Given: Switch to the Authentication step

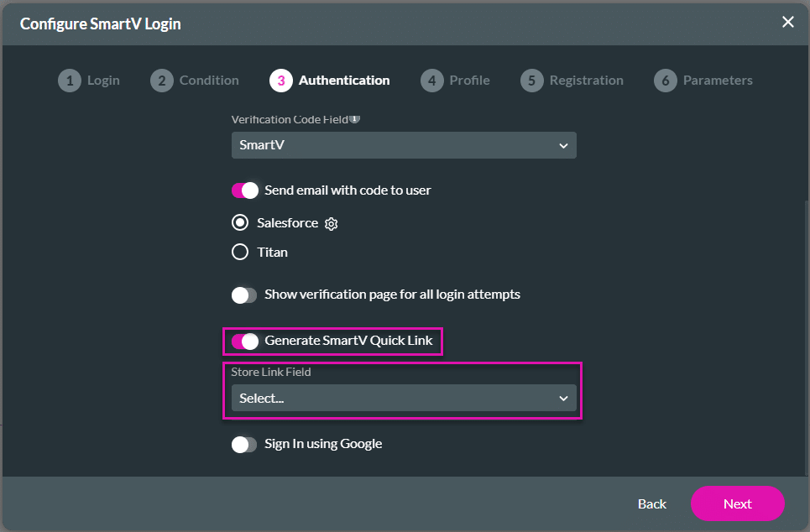Looking at the screenshot, I should coord(343,81).
